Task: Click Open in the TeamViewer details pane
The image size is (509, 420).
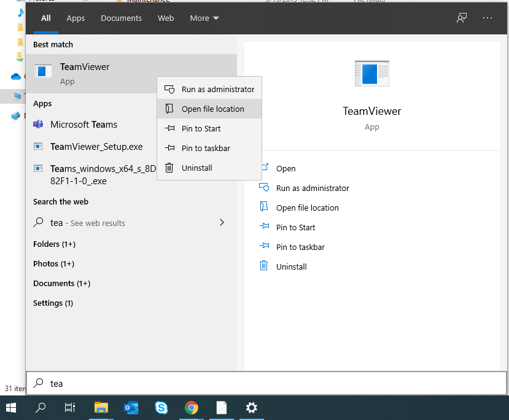Action: [286, 169]
